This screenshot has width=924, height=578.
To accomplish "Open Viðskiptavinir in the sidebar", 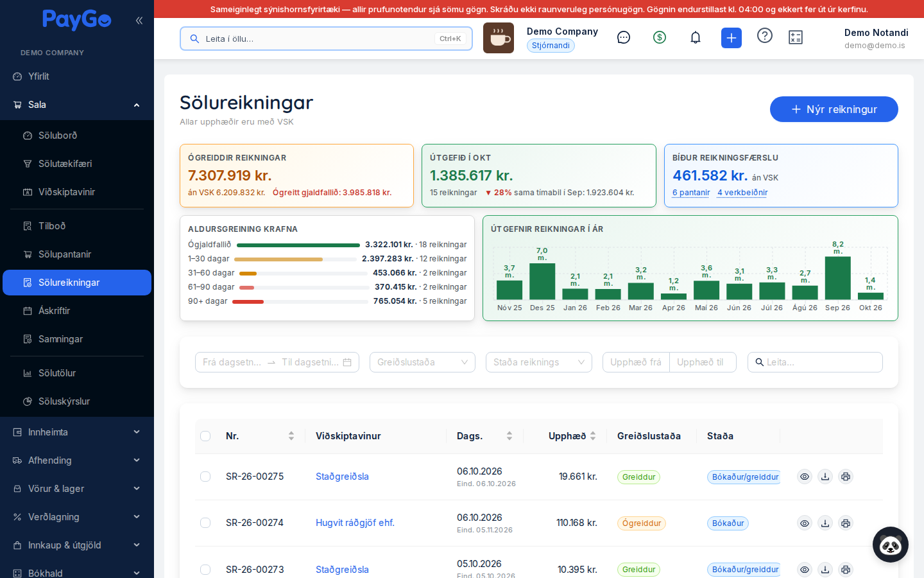I will [x=77, y=192].
